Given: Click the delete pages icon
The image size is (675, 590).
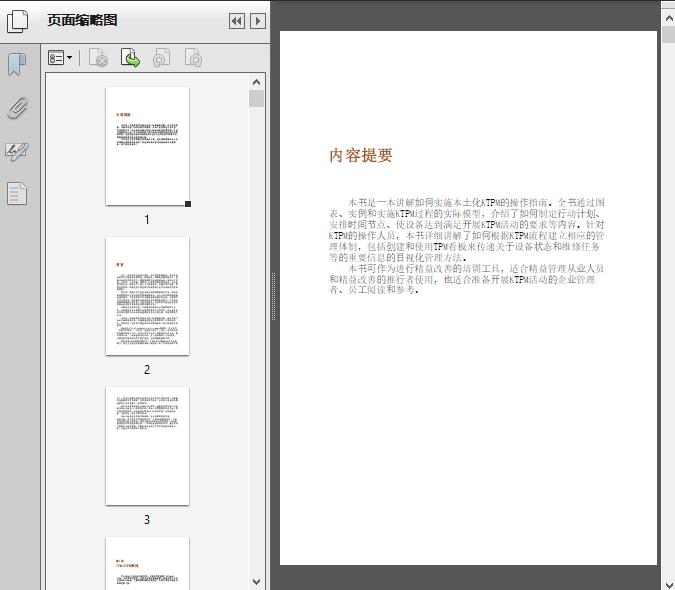Looking at the screenshot, I should coord(98,59).
